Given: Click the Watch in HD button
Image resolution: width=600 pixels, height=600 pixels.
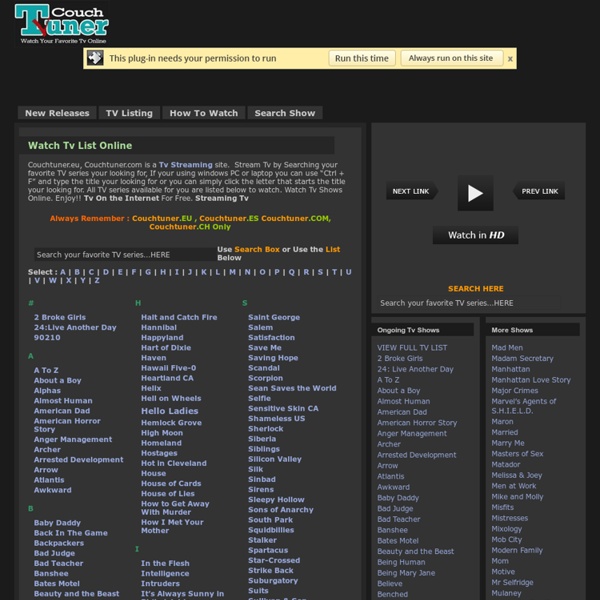Looking at the screenshot, I should (x=476, y=235).
